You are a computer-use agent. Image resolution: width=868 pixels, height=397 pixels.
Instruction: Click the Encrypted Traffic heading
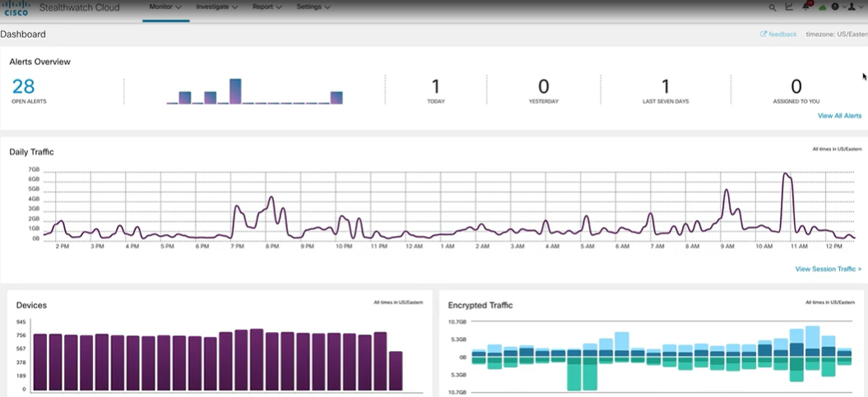[x=480, y=305]
